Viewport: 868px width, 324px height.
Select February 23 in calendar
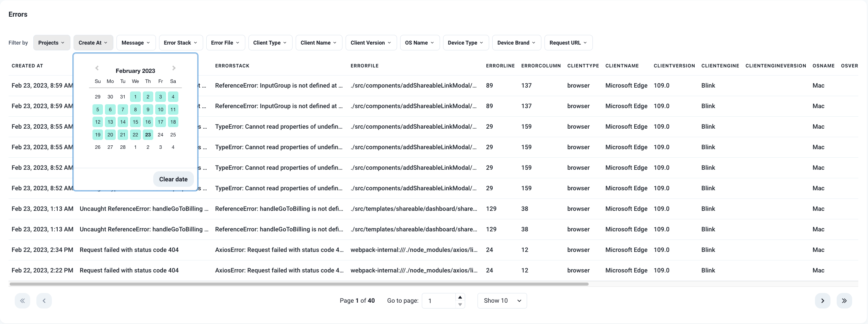(x=148, y=134)
